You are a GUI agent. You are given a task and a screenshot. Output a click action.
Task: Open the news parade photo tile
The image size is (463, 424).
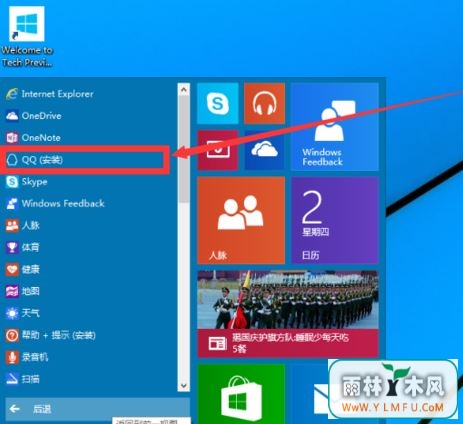pyautogui.click(x=288, y=314)
